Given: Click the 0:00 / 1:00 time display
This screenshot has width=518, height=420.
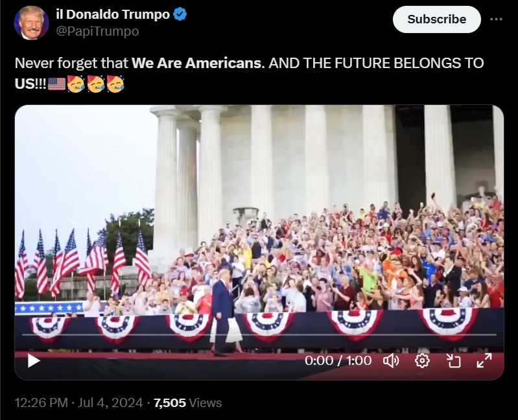Looking at the screenshot, I should [338, 360].
